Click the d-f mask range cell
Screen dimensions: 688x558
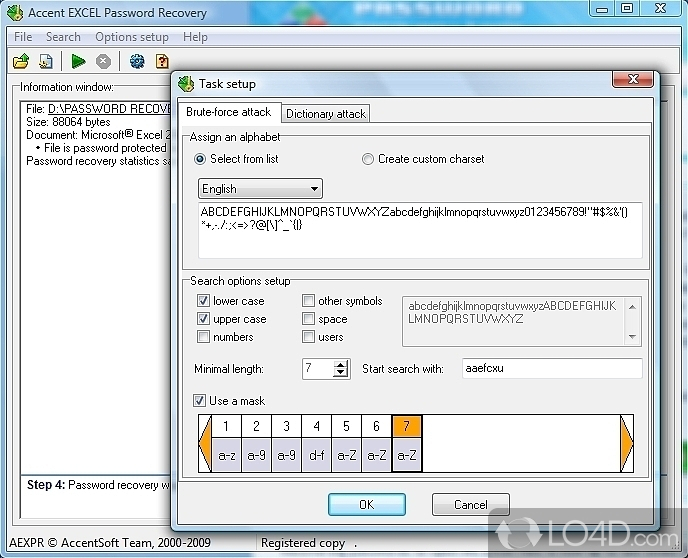pyautogui.click(x=316, y=455)
